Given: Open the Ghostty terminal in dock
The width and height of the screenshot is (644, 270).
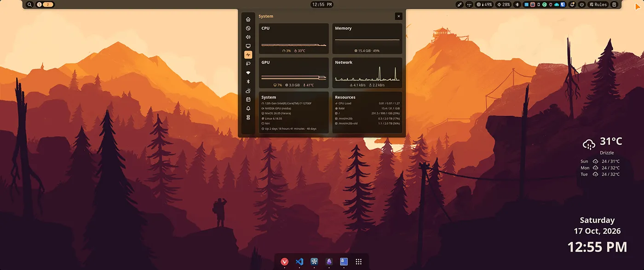Looking at the screenshot, I should coord(344,262).
